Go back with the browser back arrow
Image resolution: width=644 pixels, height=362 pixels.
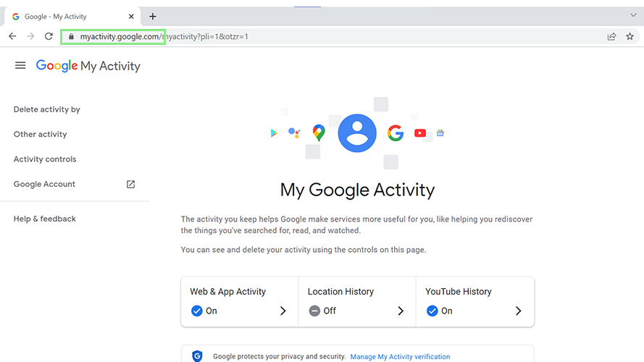tap(12, 36)
